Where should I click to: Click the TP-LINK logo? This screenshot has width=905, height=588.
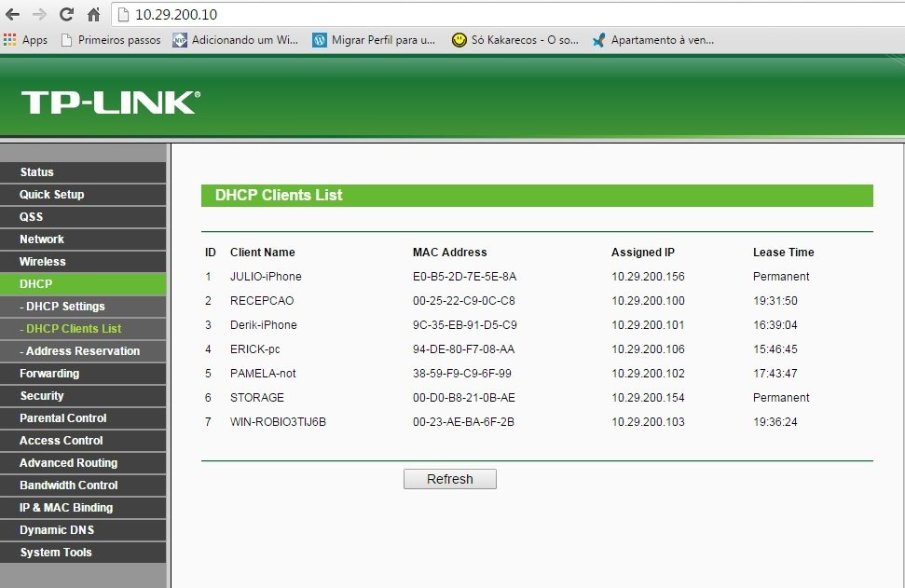click(x=111, y=103)
